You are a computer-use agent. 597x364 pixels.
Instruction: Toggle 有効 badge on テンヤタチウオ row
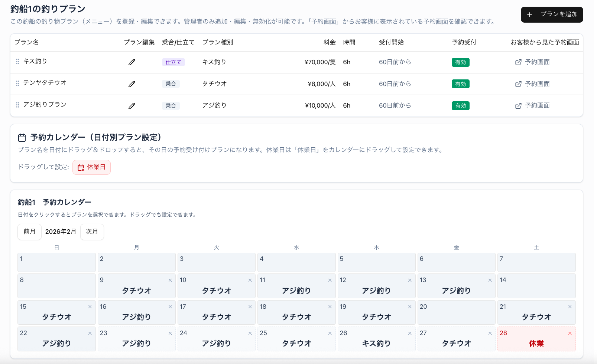click(x=460, y=84)
